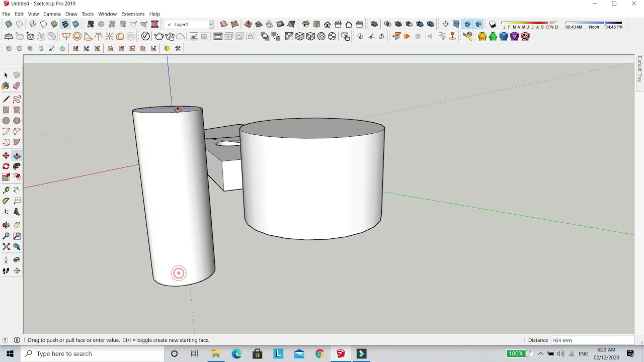Select the Line pencil tool

(x=6, y=100)
